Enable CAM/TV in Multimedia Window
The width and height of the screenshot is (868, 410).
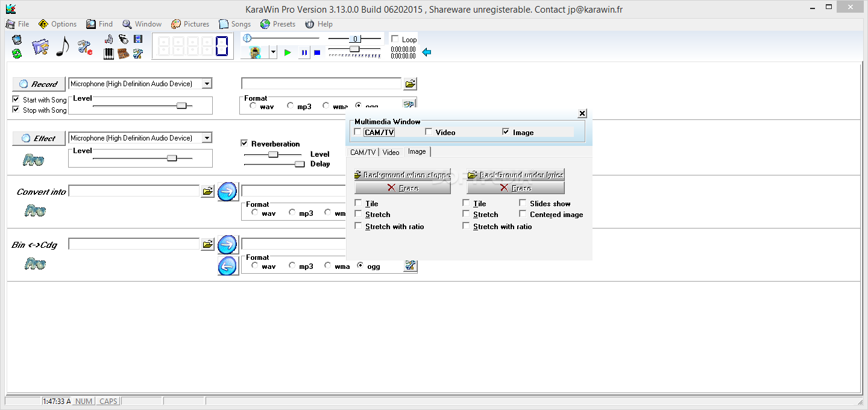pyautogui.click(x=358, y=132)
